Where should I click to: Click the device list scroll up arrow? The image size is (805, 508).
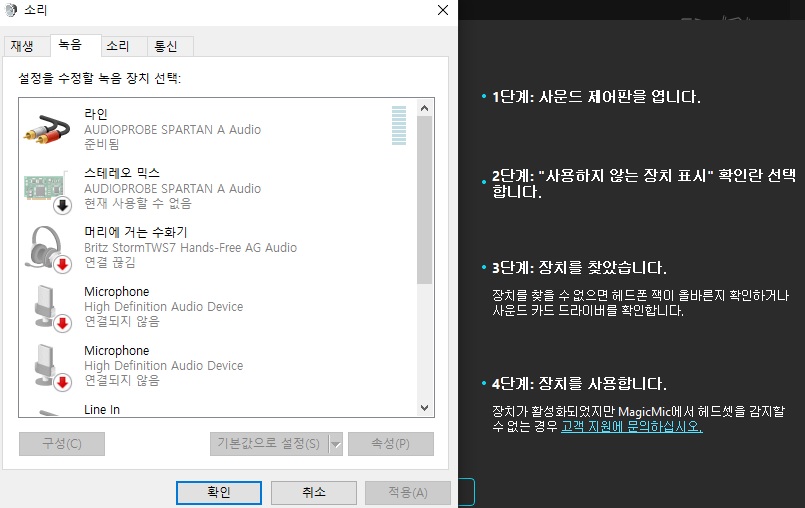[x=424, y=108]
